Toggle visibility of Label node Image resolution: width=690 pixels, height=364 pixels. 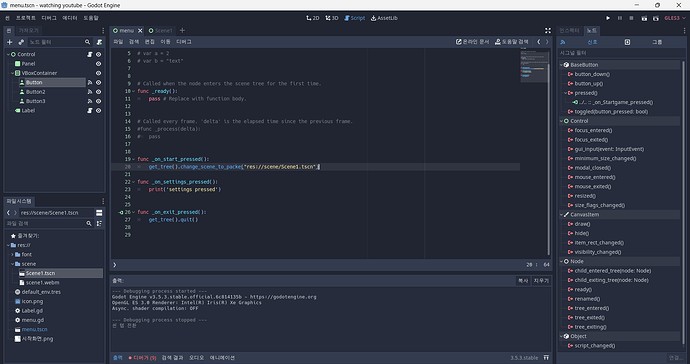coord(99,110)
